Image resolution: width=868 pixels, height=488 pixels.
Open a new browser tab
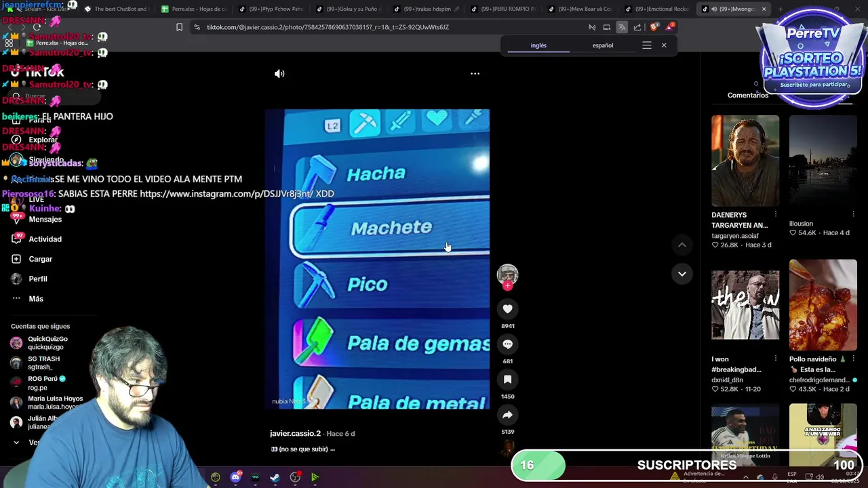coord(781,9)
